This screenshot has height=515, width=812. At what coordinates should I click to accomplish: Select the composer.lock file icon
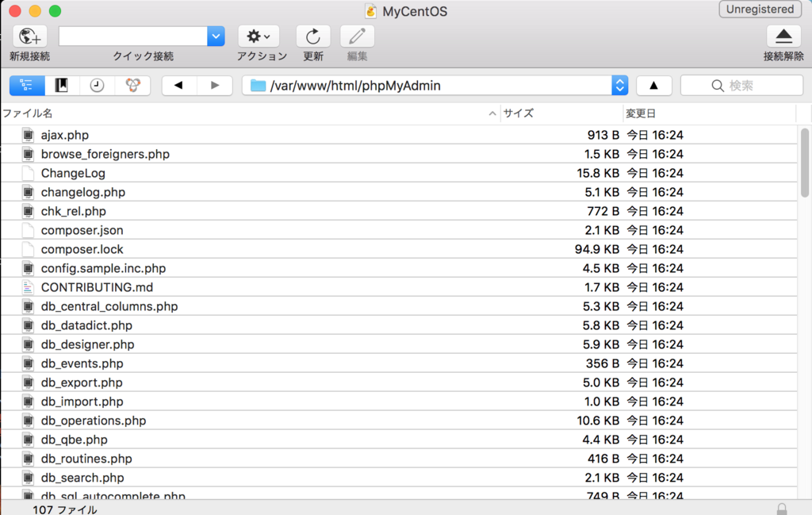[x=28, y=249]
